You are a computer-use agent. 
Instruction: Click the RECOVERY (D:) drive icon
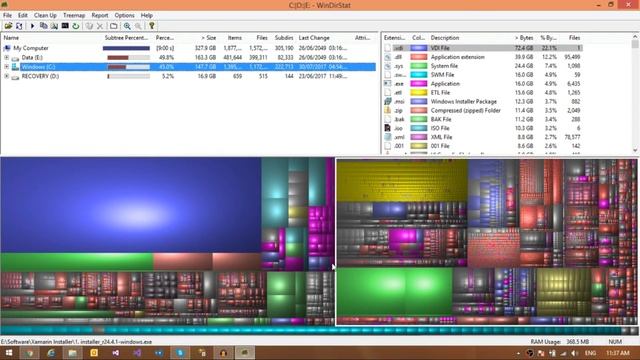coord(16,77)
